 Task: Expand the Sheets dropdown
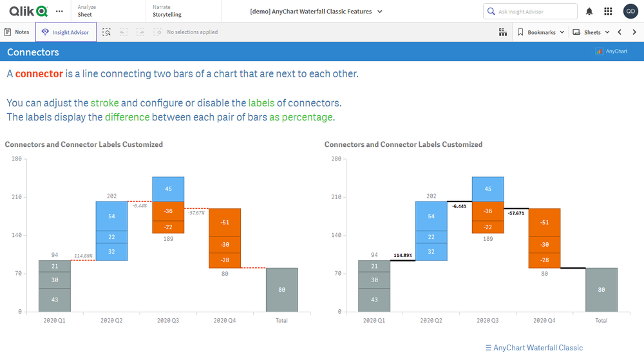pyautogui.click(x=591, y=32)
